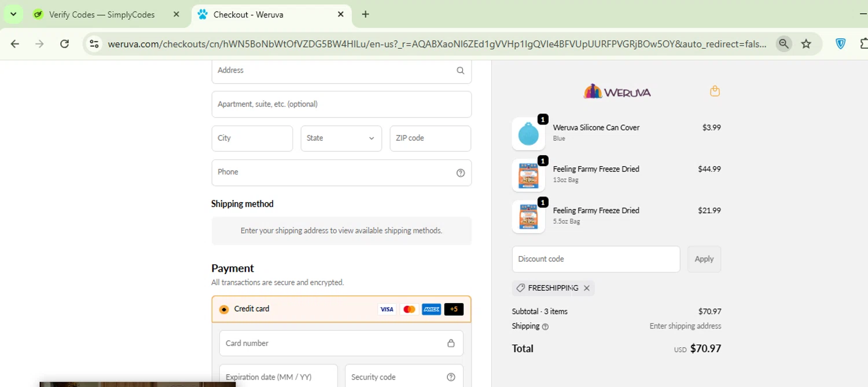The image size is (868, 387).
Task: Click the Amex card logo
Action: point(432,309)
